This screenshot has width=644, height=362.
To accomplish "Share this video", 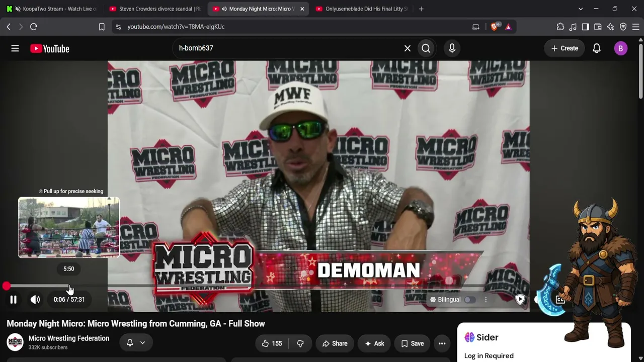I will point(335,343).
